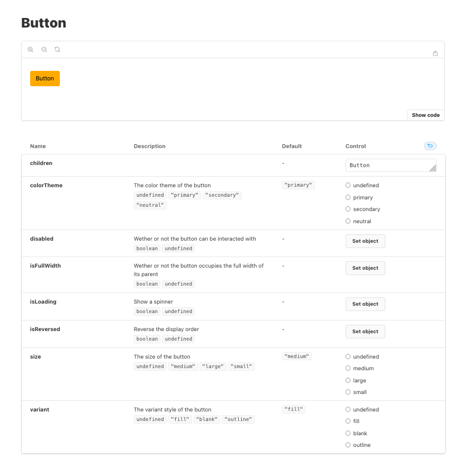Click the "secondary" type tag in colorTheme description

pyautogui.click(x=222, y=195)
